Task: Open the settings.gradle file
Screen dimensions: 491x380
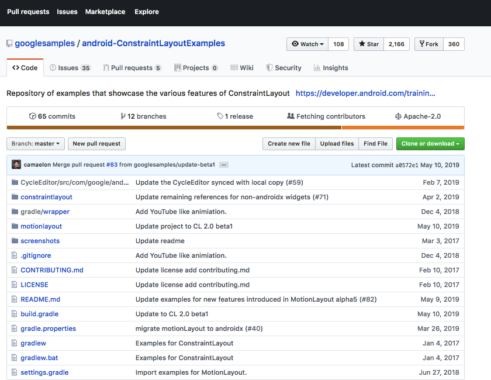Action: click(44, 372)
